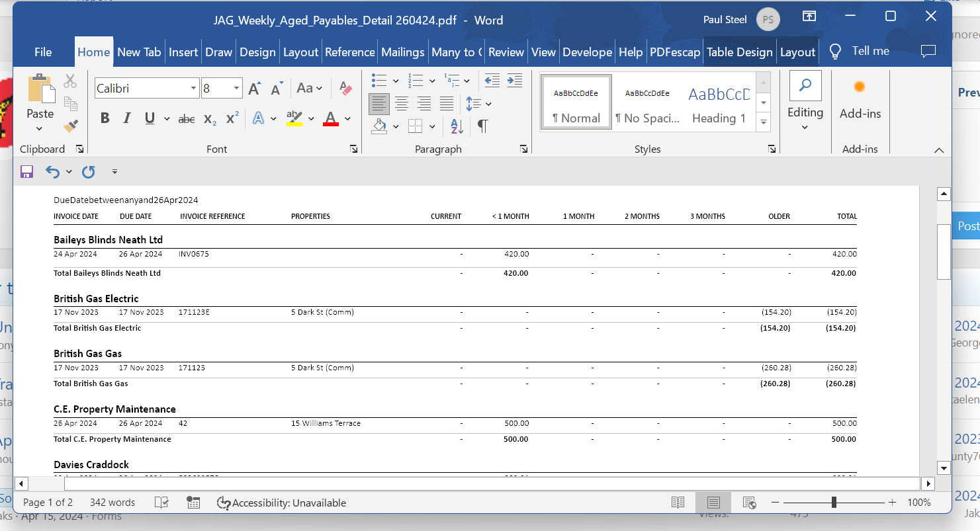The image size is (980, 531).
Task: Decrease font size with shrink font icon
Action: [277, 88]
